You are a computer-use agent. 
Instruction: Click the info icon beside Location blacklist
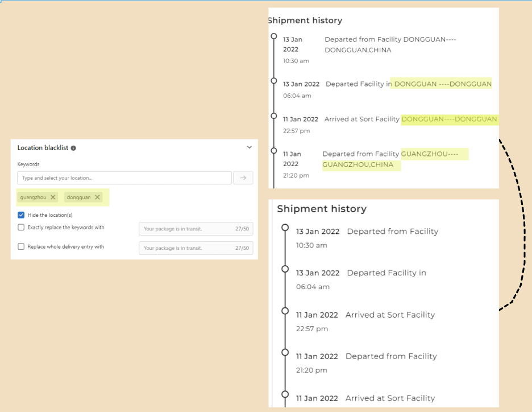[x=73, y=148]
